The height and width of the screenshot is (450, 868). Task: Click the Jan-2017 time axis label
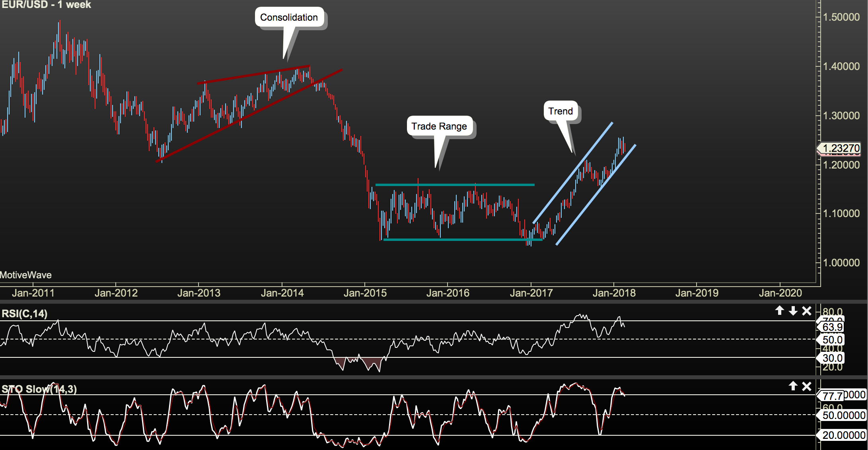click(x=531, y=293)
